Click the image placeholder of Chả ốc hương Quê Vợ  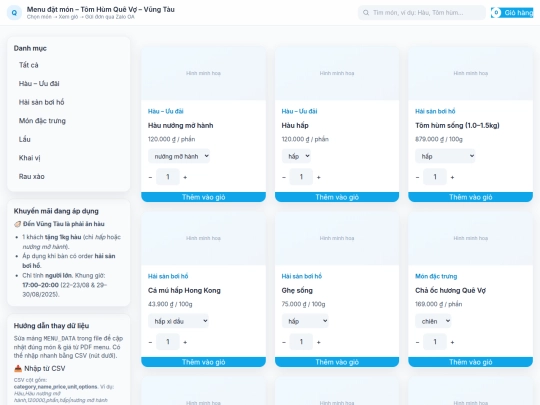point(470,238)
